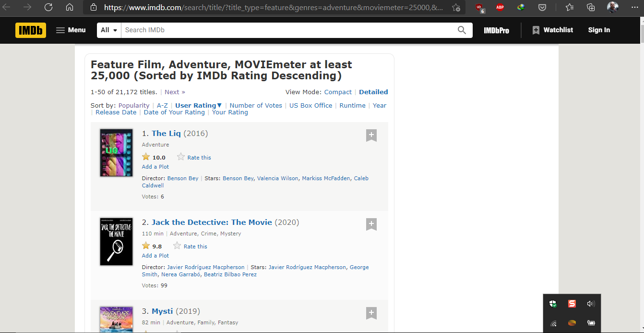This screenshot has height=333, width=644.
Task: Open the Adblock Plus extension
Action: coord(500,7)
